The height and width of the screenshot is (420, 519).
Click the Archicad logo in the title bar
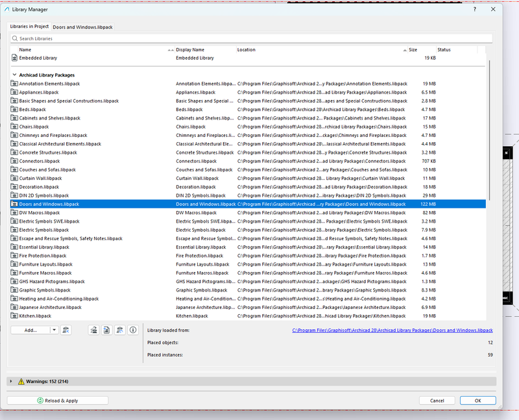coord(7,9)
